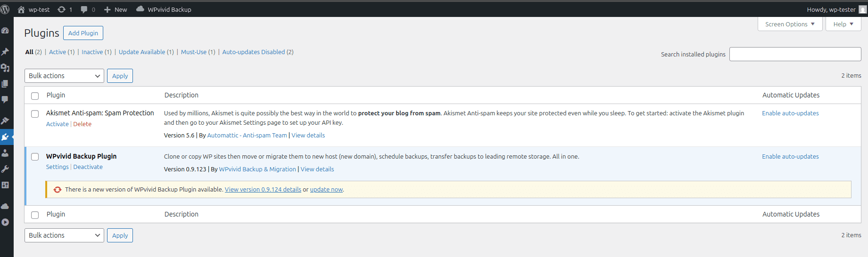Check the Akismet Anti-spam plugin checkbox
Viewport: 868px width, 257px height.
click(x=35, y=114)
